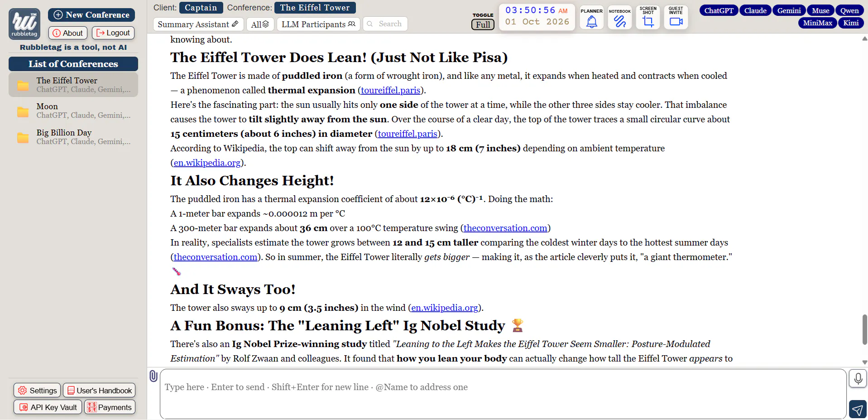Open Settings
This screenshot has width=868, height=420.
pos(37,391)
